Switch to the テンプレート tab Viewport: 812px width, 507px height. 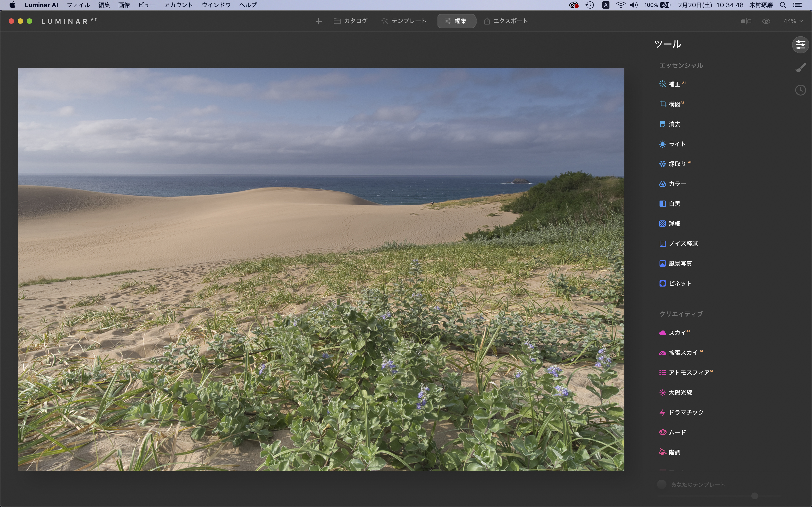point(404,21)
